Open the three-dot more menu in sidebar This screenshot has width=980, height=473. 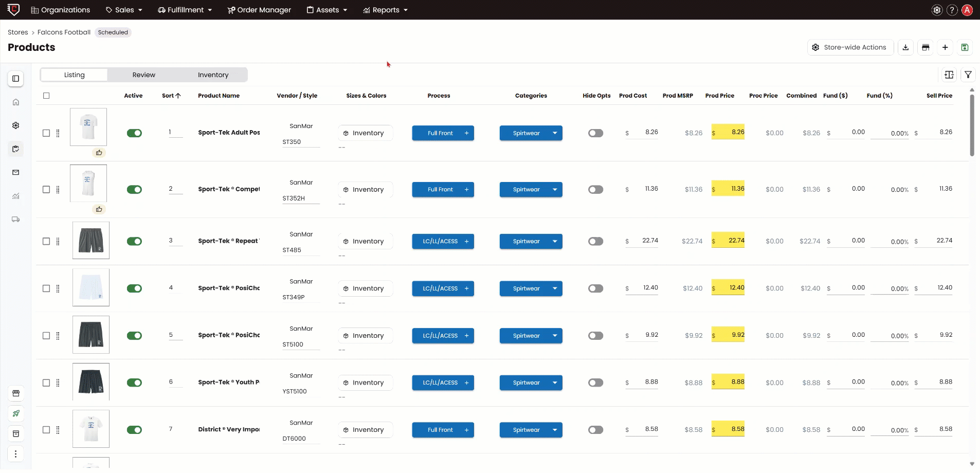[16, 454]
